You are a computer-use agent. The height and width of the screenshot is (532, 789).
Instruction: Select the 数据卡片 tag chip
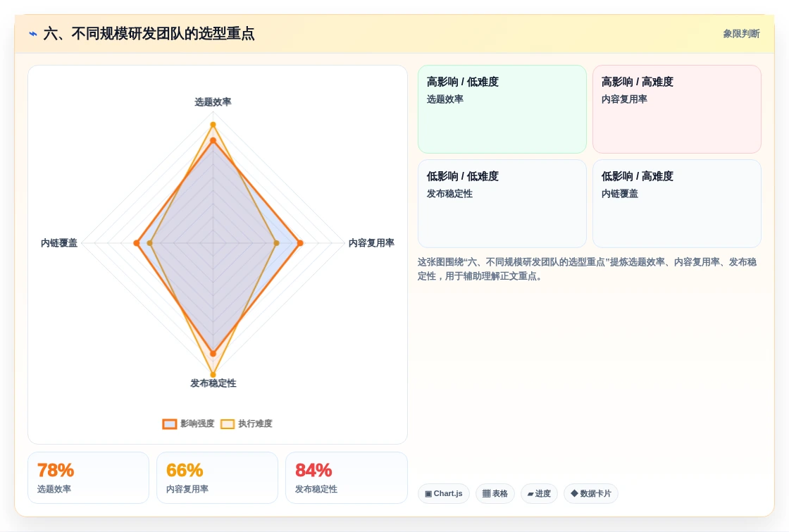pyautogui.click(x=591, y=494)
